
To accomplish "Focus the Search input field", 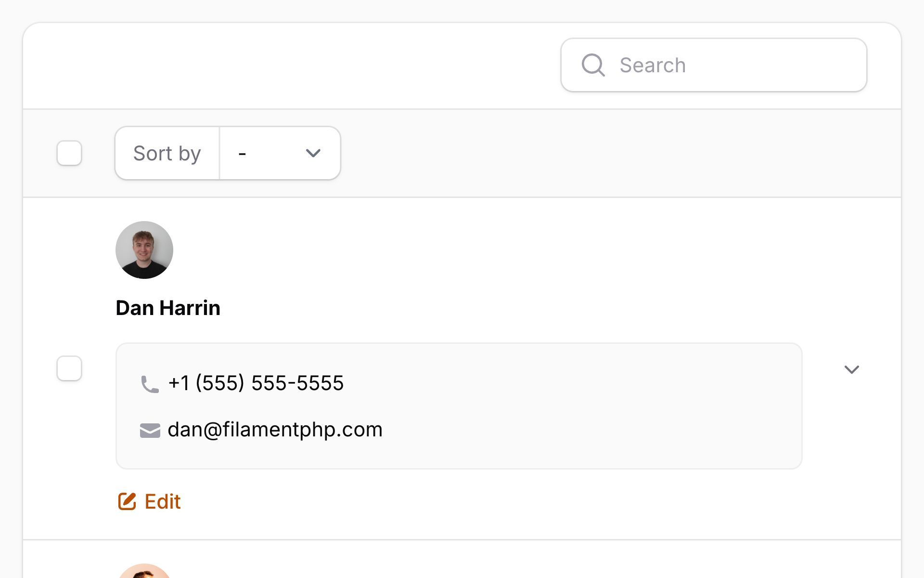I will pyautogui.click(x=714, y=65).
